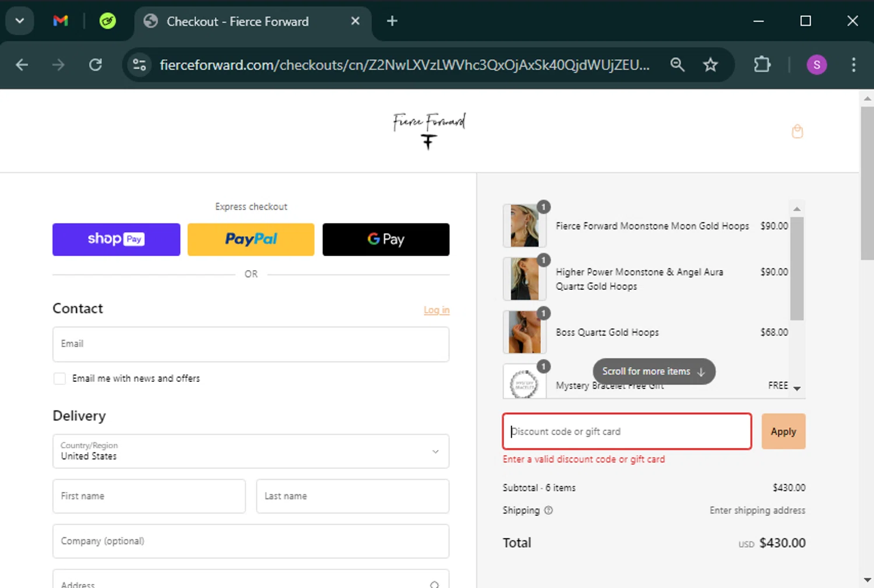Click the Enter shipping address text

pyautogui.click(x=757, y=511)
